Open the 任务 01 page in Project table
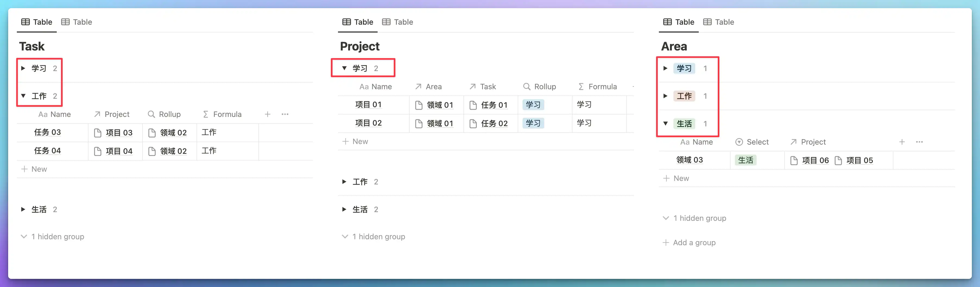 click(x=494, y=105)
